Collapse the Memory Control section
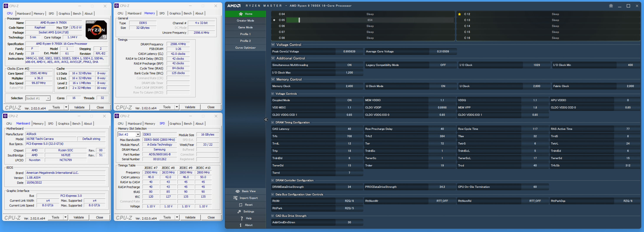644x232 pixels. (273, 79)
